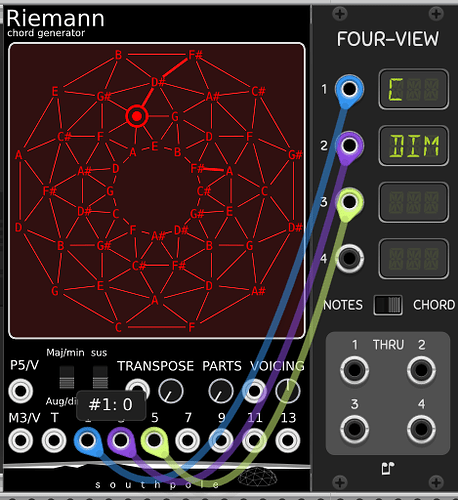Click the blue-cabled output jack on Riemann
Viewport: 458px width, 500px height.
(87, 440)
